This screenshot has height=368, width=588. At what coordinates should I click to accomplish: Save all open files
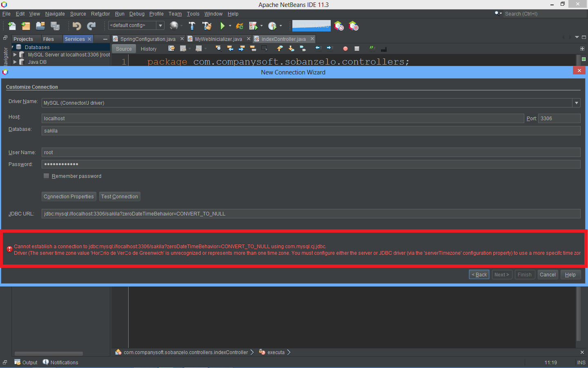55,26
